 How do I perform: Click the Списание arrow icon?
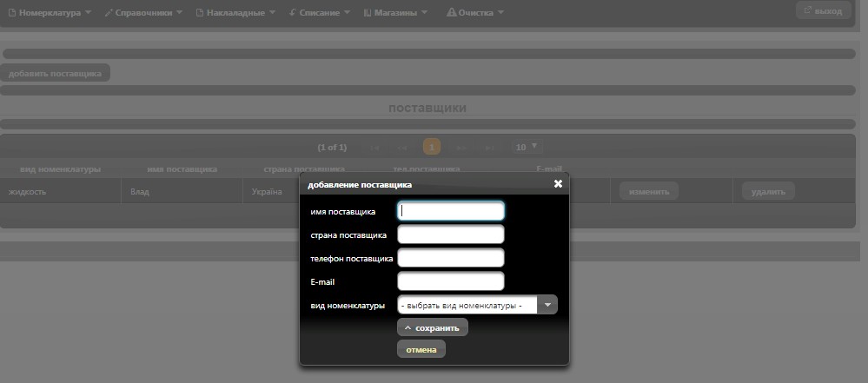[x=292, y=12]
